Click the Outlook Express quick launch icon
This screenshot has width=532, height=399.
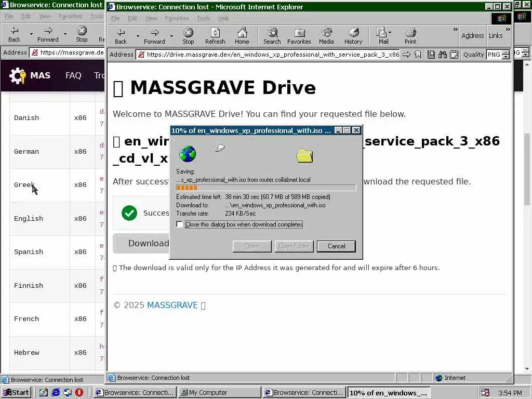[x=68, y=392]
